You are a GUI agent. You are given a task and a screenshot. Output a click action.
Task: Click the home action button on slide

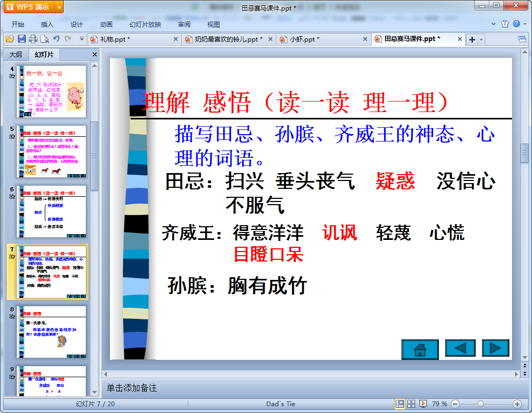tap(420, 349)
